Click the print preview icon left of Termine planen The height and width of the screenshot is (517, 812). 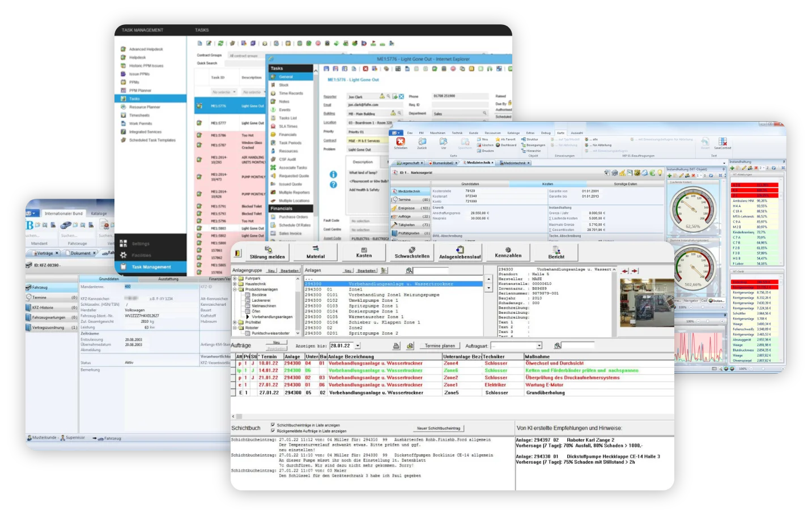click(410, 345)
